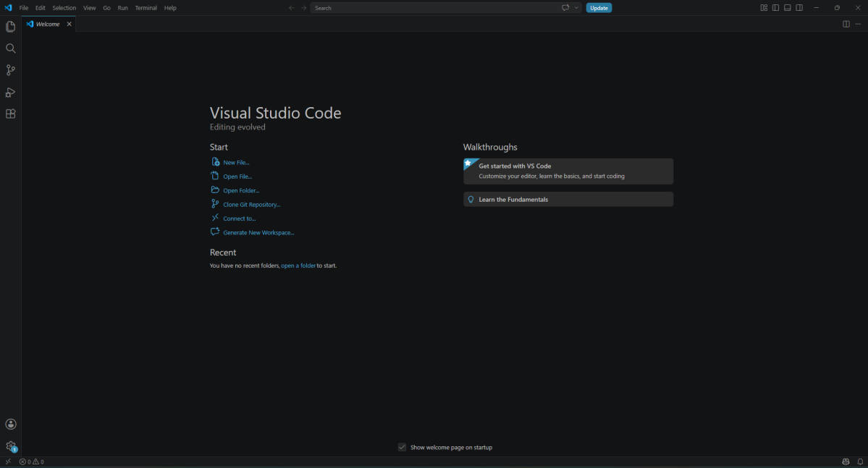Show errors and warnings in status bar
Screen dimensions: 868x468
(32, 461)
